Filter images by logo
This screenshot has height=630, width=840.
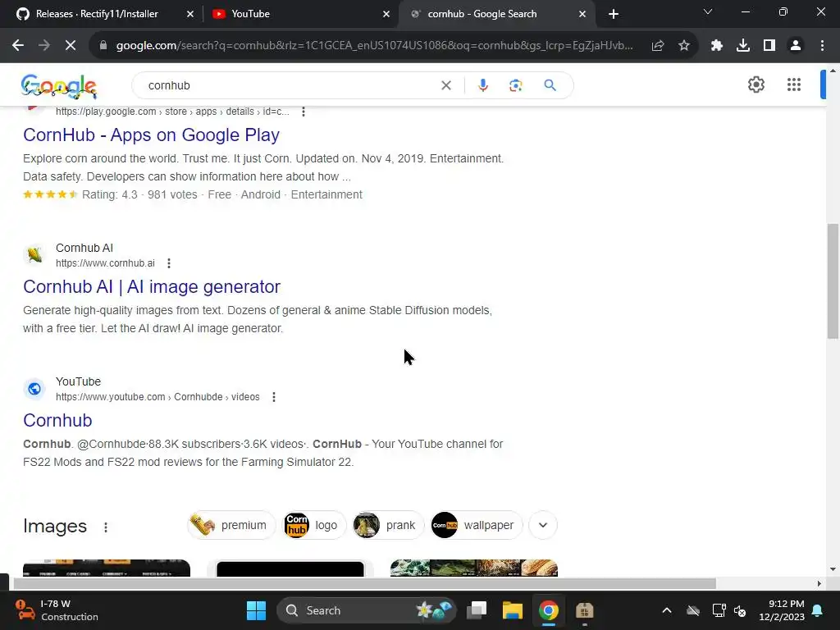pos(314,525)
